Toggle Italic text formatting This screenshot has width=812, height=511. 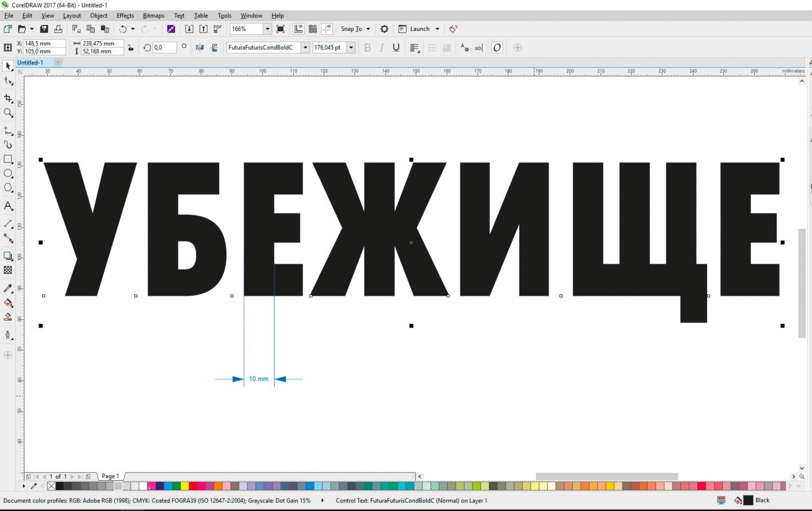point(382,48)
